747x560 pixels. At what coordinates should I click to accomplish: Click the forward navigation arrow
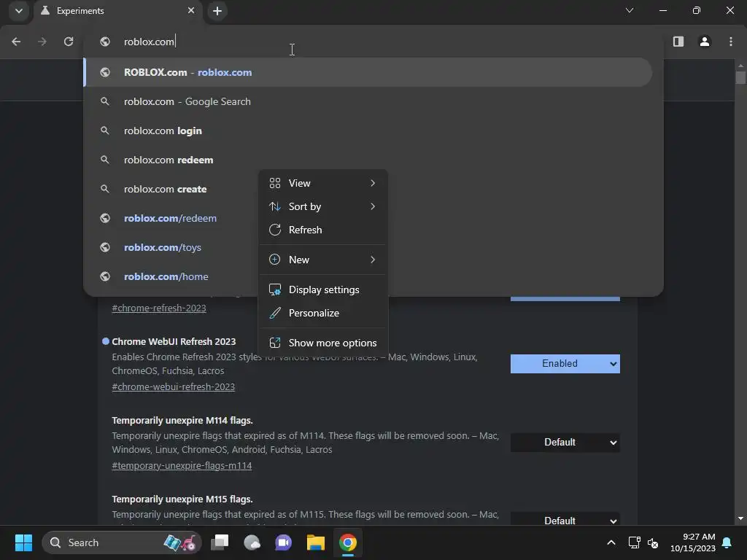click(42, 42)
